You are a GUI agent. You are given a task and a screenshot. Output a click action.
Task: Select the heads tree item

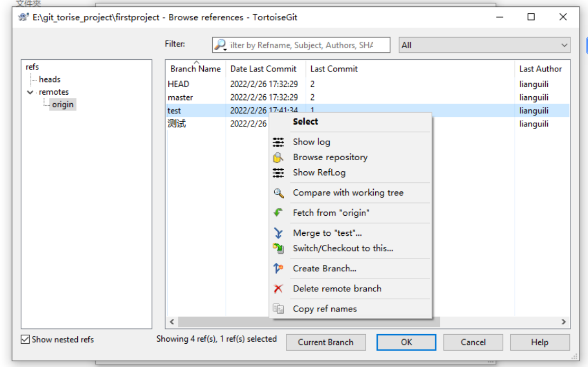point(50,79)
